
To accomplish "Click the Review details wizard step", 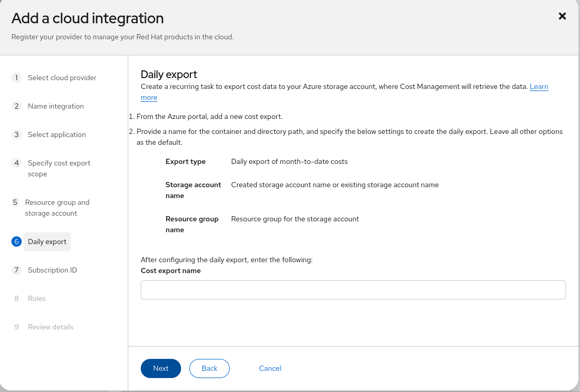I will (50, 327).
